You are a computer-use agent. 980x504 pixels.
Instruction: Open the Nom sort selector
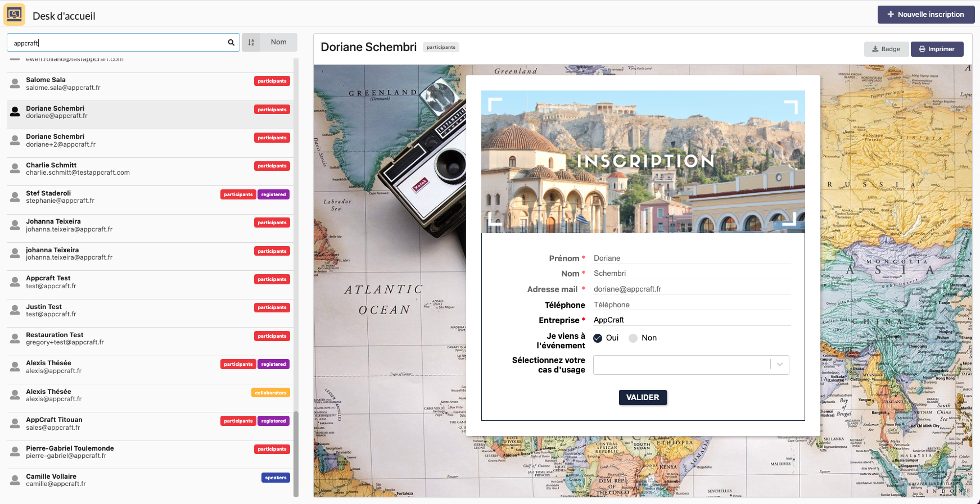coord(278,43)
